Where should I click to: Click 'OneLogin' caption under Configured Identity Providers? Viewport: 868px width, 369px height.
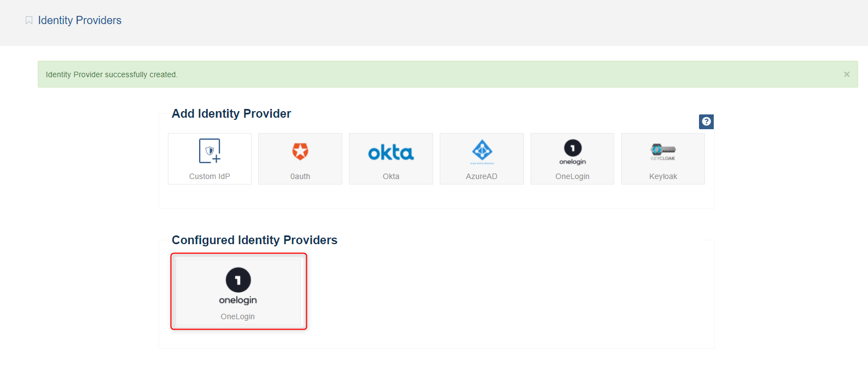click(x=237, y=316)
